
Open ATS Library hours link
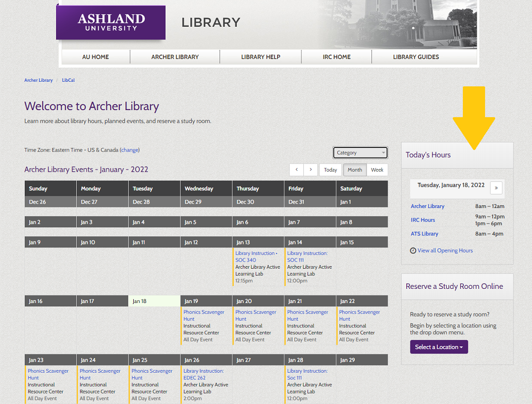tap(424, 234)
